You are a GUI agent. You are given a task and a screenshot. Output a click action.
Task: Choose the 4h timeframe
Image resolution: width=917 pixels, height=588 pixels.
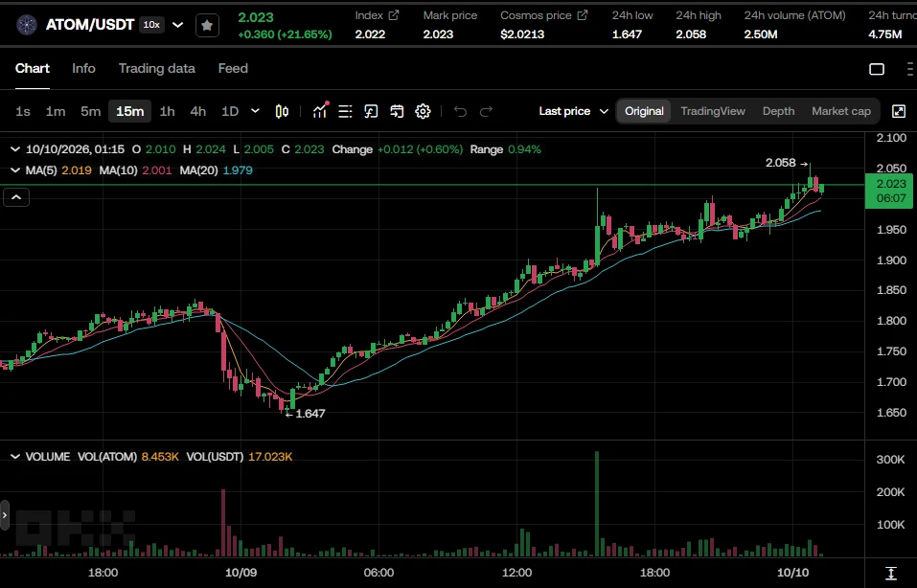coord(198,111)
